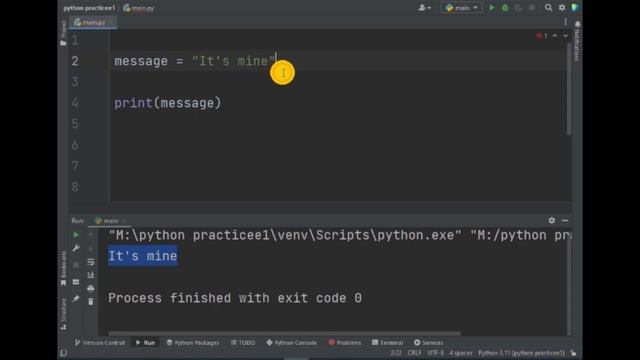Open Search Everywhere magnifier icon
The image size is (640, 360).
(548, 8)
